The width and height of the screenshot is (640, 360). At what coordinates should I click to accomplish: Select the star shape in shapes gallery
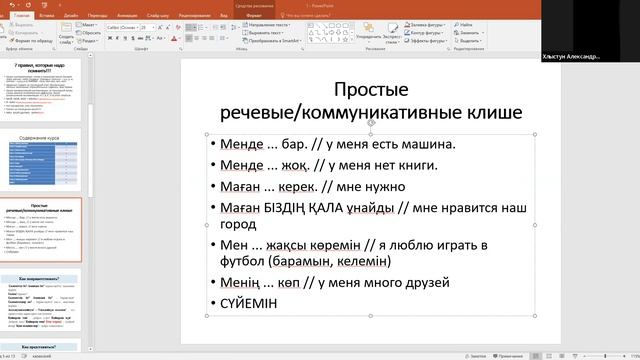click(345, 40)
